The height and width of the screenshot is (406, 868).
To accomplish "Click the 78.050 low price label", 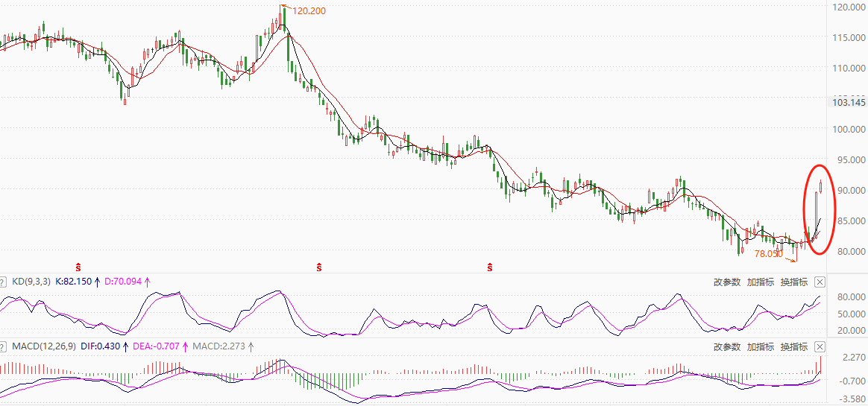I will (768, 254).
